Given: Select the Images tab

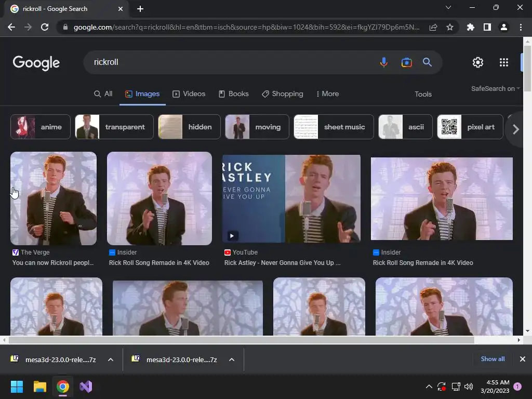Looking at the screenshot, I should 142,94.
